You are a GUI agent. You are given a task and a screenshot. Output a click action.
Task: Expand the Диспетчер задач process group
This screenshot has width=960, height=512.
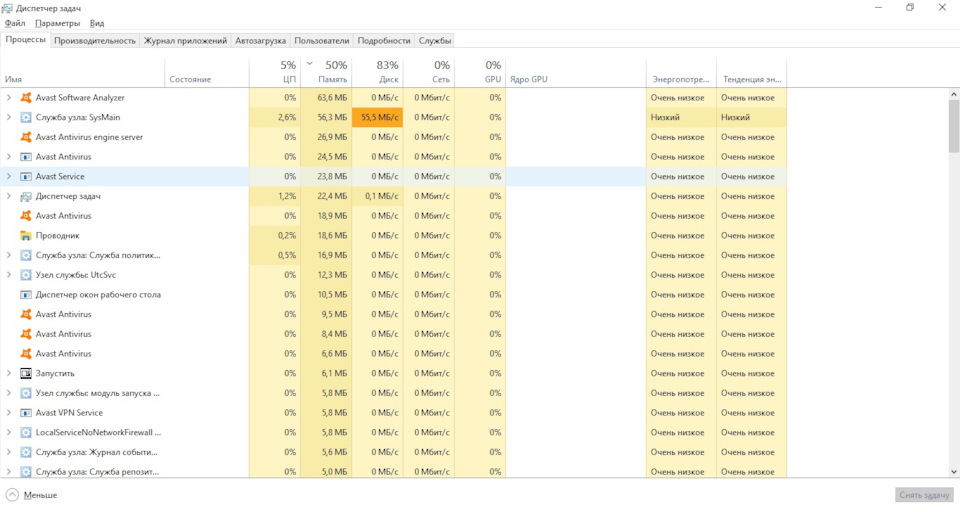[x=9, y=196]
